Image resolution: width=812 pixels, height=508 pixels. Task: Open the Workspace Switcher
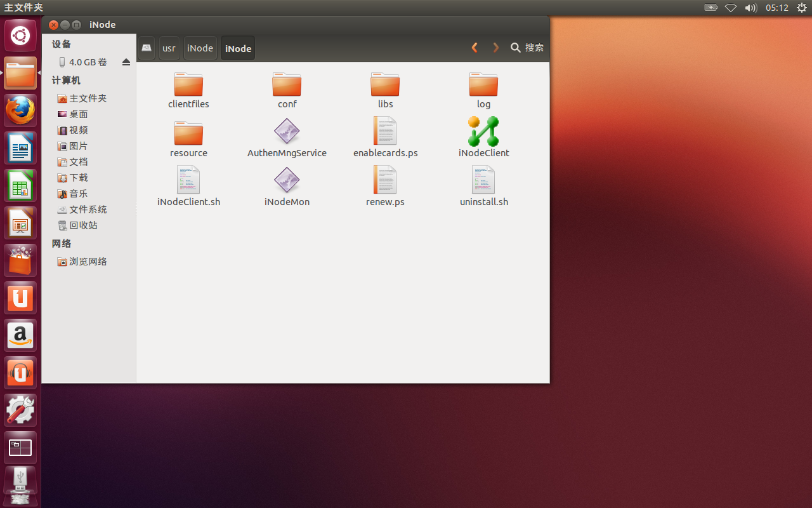tap(20, 448)
